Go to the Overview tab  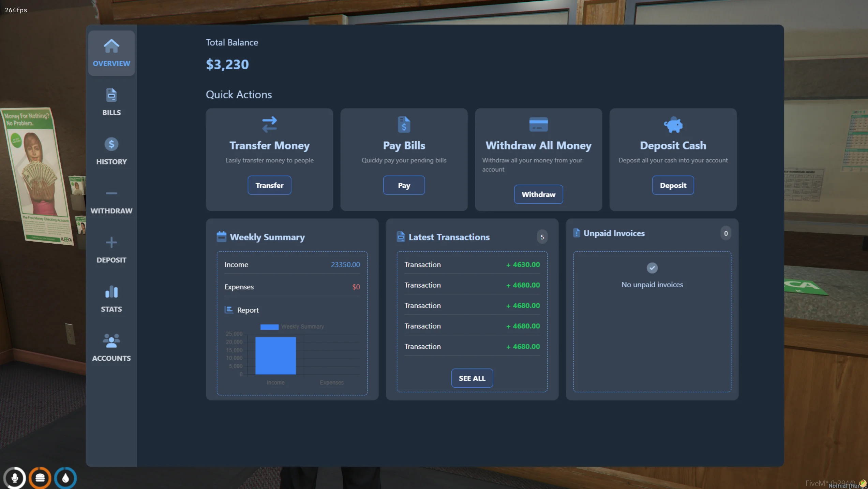[x=111, y=53]
